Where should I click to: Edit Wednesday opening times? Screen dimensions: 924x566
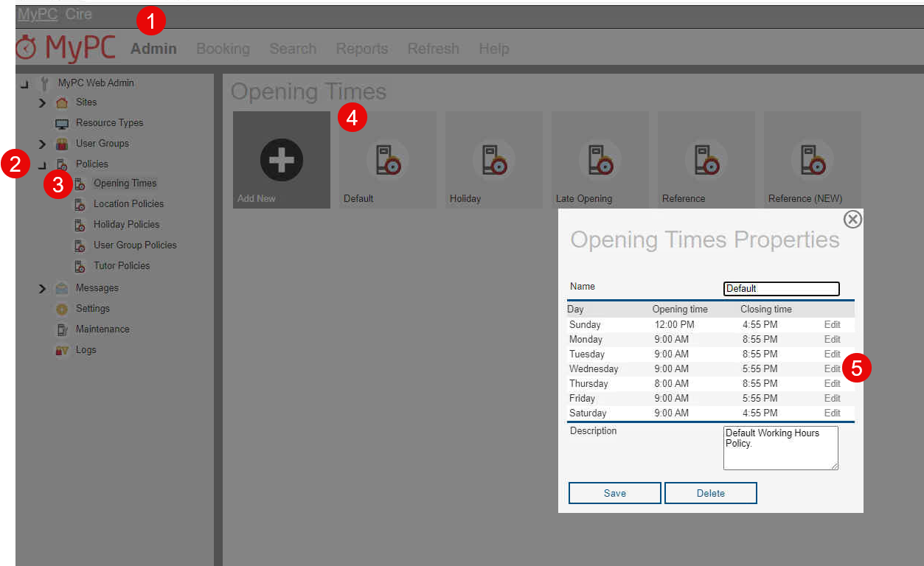832,368
